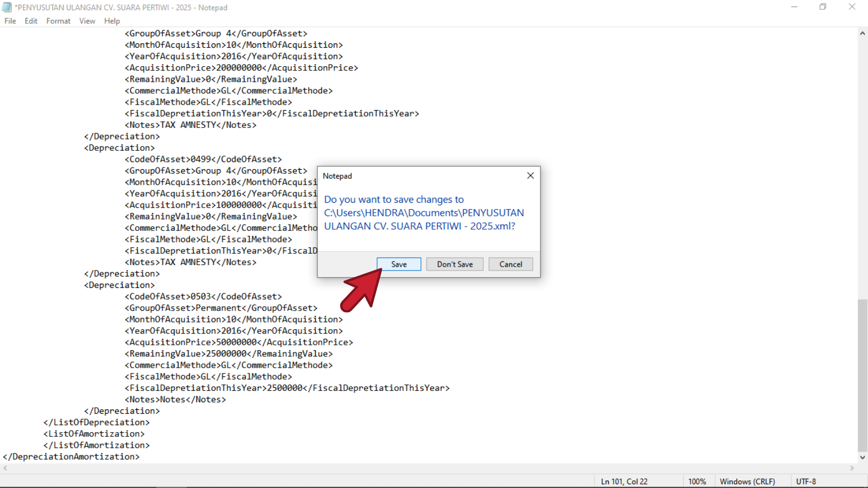Viewport: 868px width, 488px height.
Task: Open the File menu
Action: (x=10, y=21)
